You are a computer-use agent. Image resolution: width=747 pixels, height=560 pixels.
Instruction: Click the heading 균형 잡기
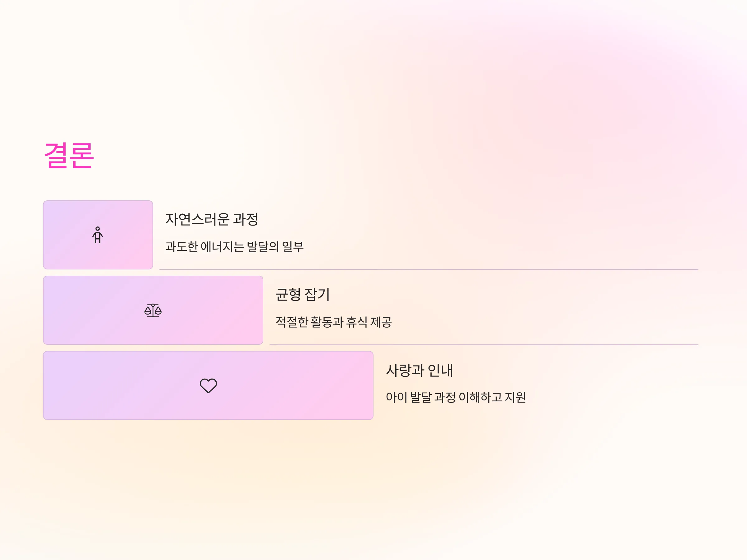[303, 294]
